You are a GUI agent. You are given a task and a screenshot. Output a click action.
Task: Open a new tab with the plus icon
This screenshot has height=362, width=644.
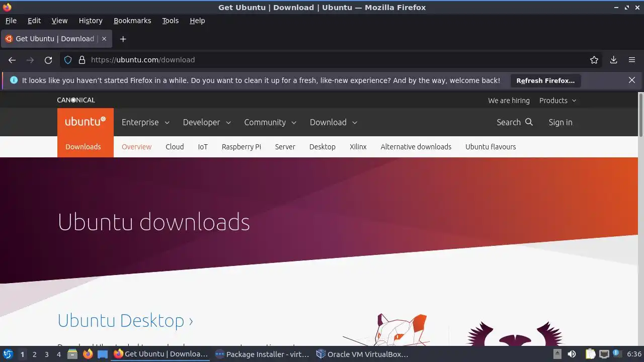[123, 39]
